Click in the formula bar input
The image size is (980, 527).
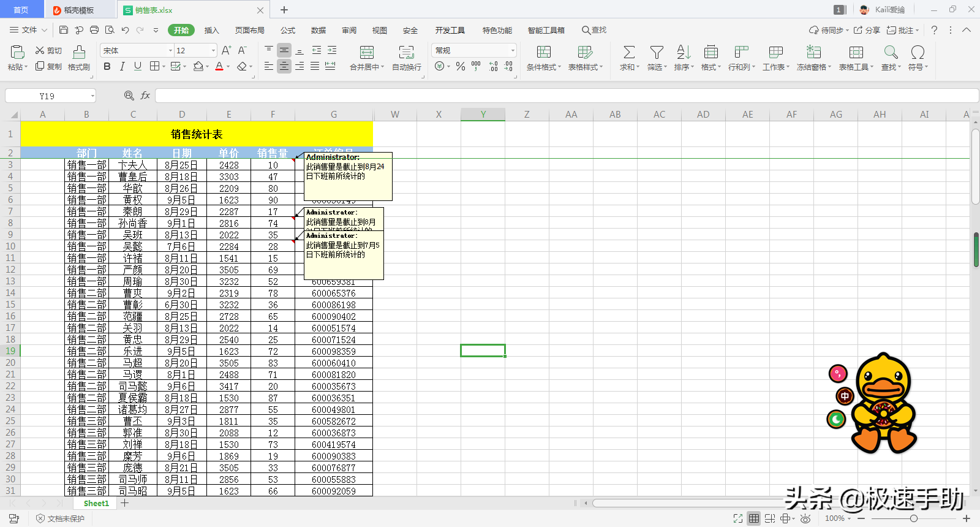pos(567,96)
